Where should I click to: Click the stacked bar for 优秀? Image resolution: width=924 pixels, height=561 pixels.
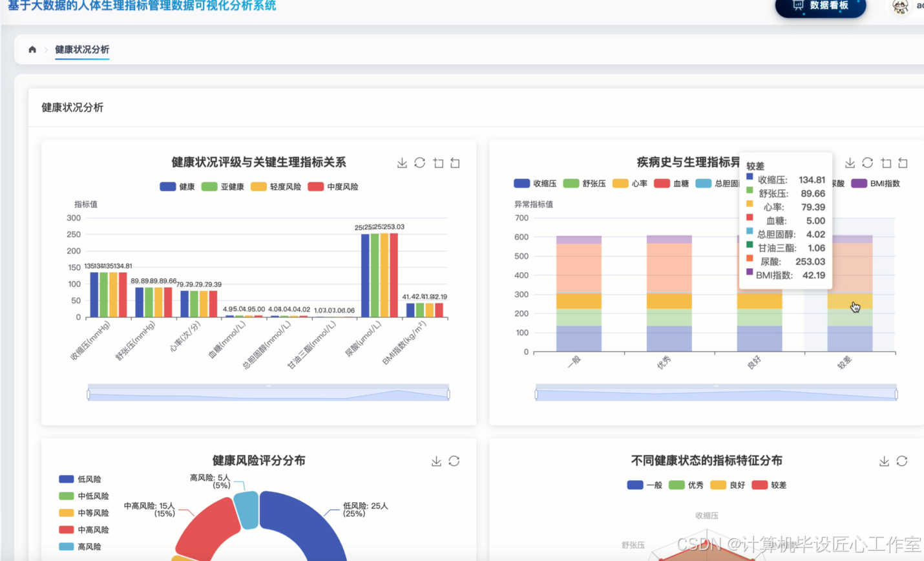click(669, 294)
